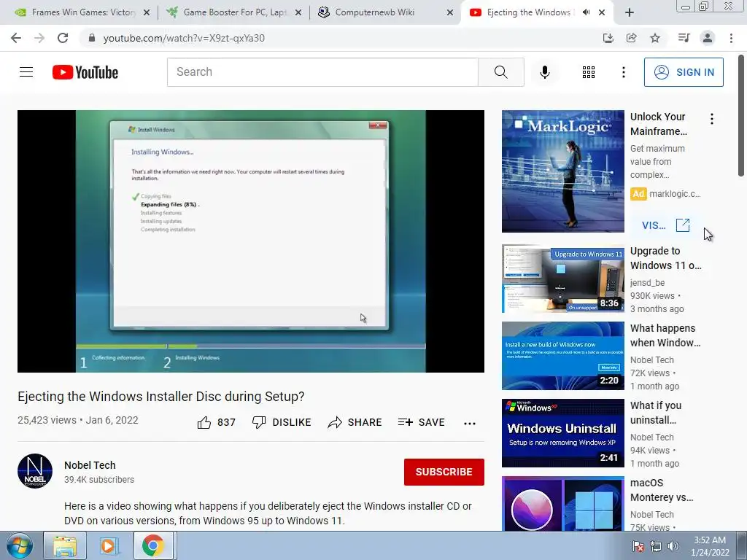Click the YouTube logo
This screenshot has height=560, width=747.
click(85, 72)
